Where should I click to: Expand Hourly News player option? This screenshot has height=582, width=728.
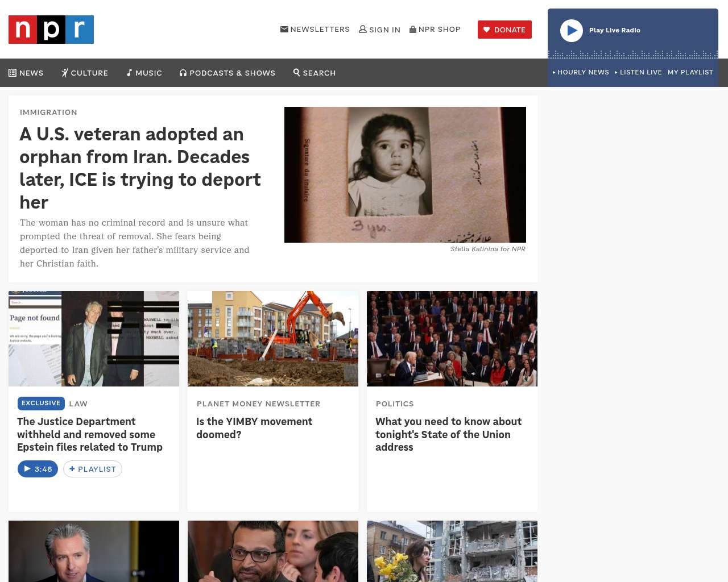click(581, 72)
